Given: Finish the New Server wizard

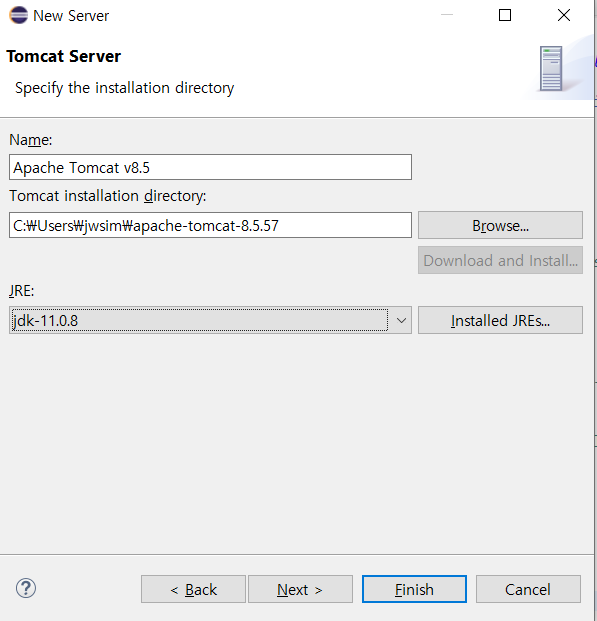Looking at the screenshot, I should pyautogui.click(x=414, y=589).
